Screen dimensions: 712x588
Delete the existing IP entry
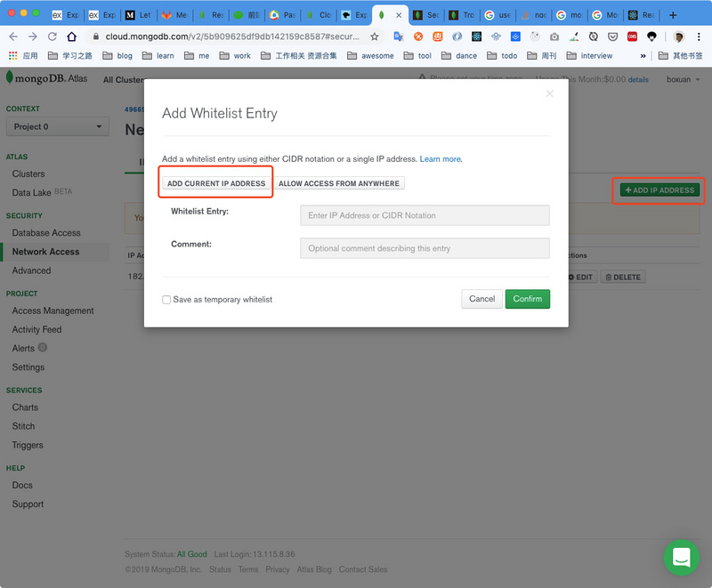pyautogui.click(x=622, y=277)
